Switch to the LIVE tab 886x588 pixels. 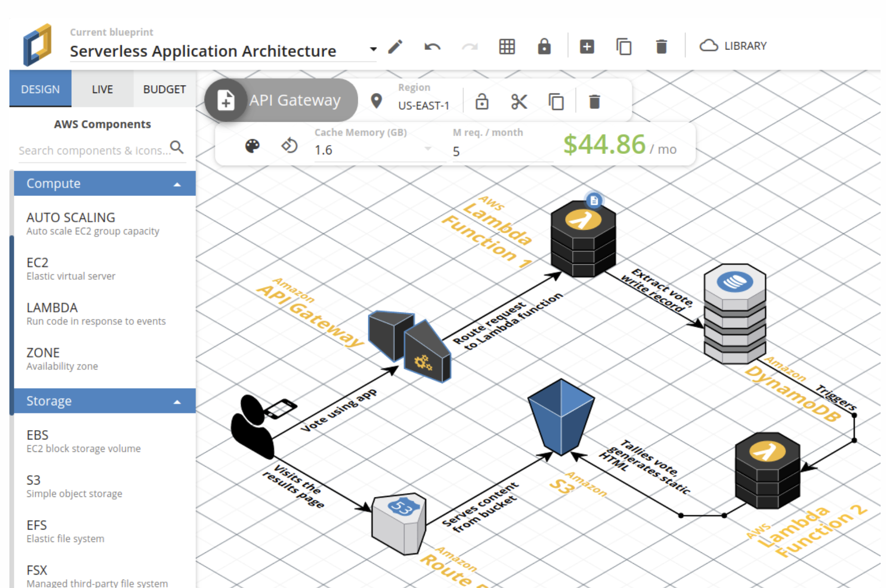coord(102,89)
